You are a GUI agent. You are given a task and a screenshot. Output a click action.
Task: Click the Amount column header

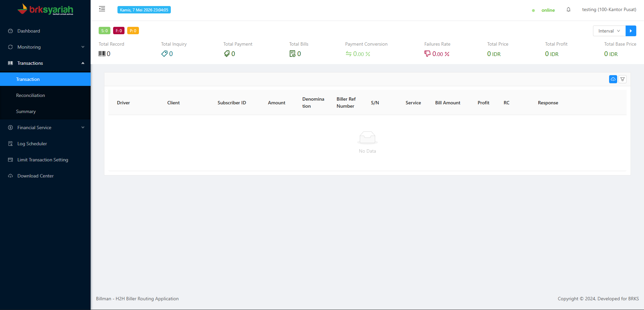coord(277,103)
